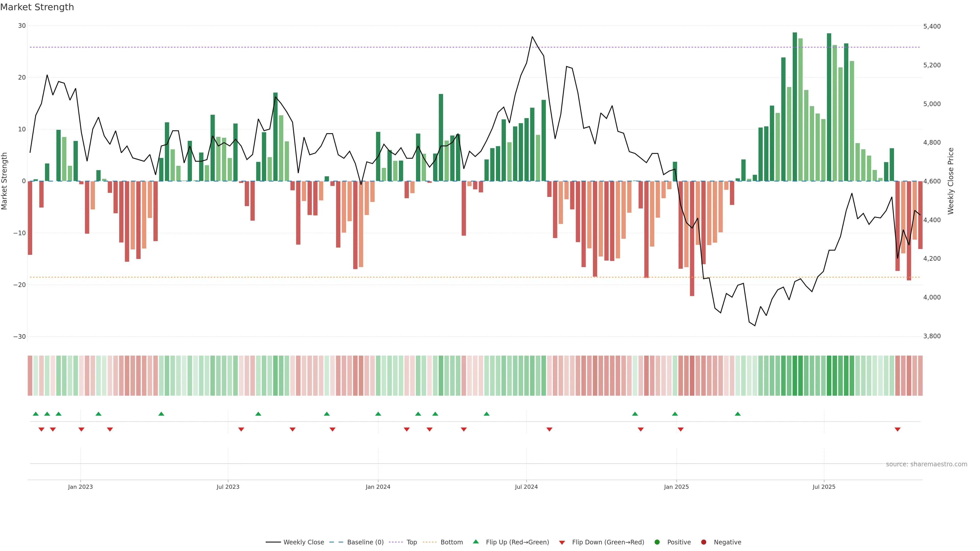Click the rightmost green flip-up triangle marker
The width and height of the screenshot is (980, 551).
click(x=738, y=414)
